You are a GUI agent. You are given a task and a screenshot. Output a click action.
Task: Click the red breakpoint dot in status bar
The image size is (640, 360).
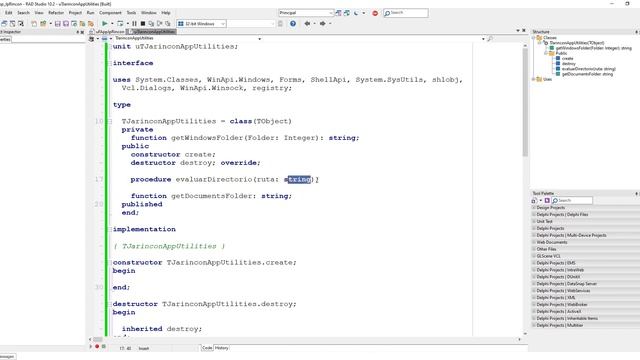pyautogui.click(x=97, y=347)
